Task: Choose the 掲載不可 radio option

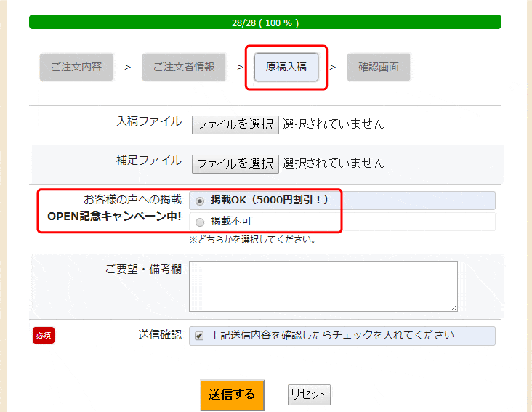Action: click(x=200, y=222)
